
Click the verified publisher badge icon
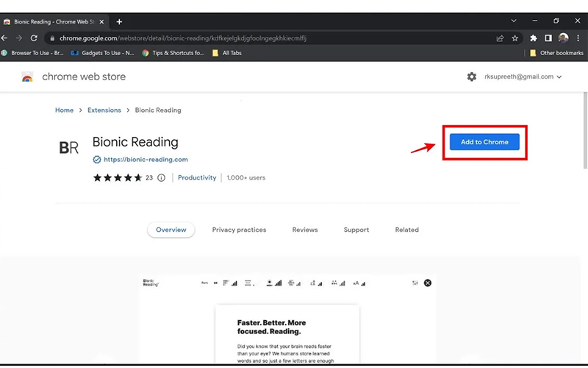pyautogui.click(x=97, y=160)
